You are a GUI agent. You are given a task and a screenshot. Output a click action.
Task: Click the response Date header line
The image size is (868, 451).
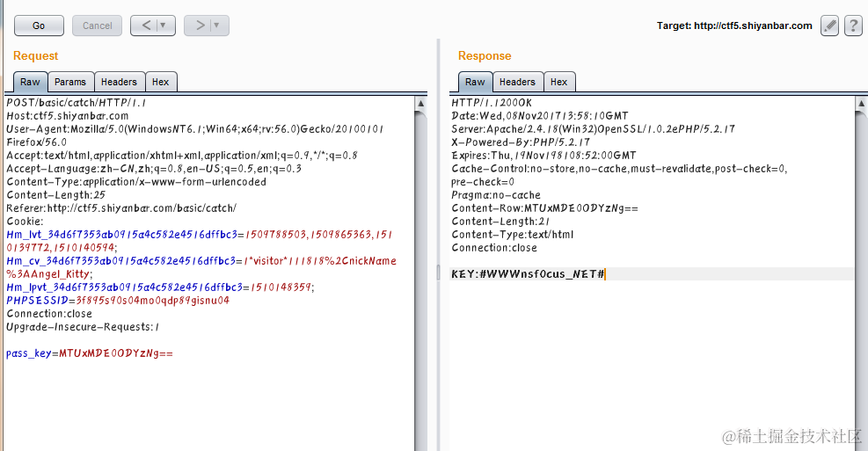540,116
